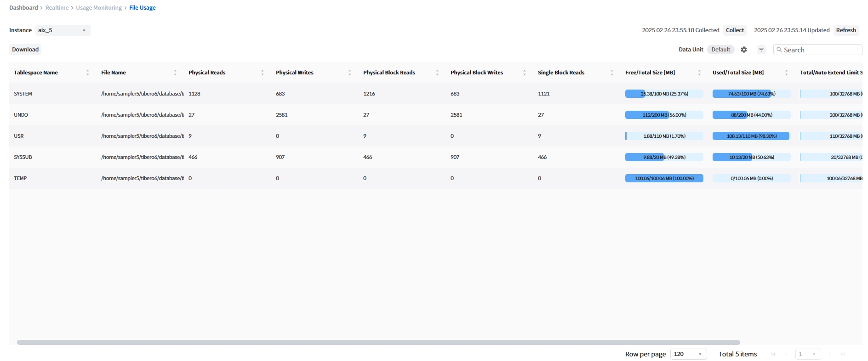Image resolution: width=868 pixels, height=361 pixels.
Task: Click the Refresh button
Action: (845, 30)
